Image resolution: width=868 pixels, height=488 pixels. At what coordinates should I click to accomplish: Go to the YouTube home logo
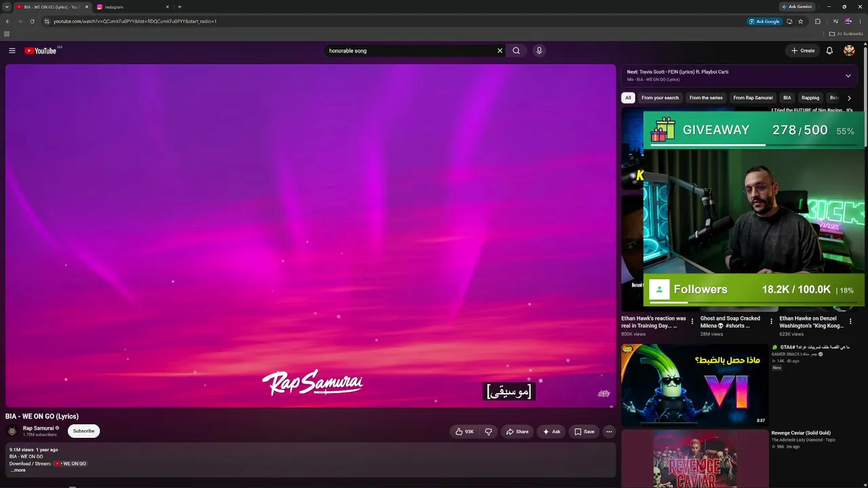tap(41, 51)
